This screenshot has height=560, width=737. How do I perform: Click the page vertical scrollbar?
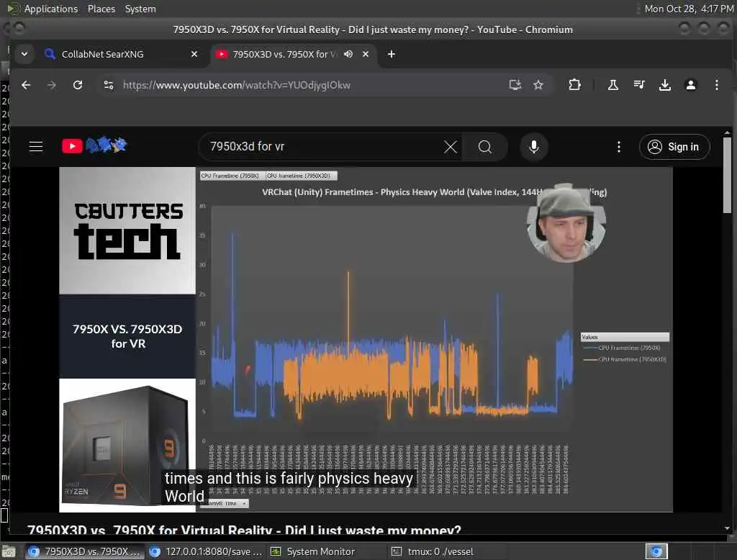coord(727,174)
